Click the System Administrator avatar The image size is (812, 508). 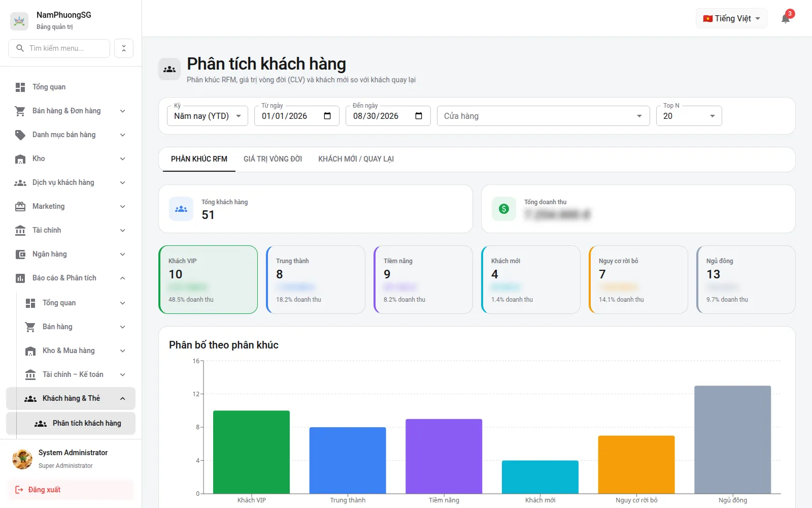click(x=22, y=459)
